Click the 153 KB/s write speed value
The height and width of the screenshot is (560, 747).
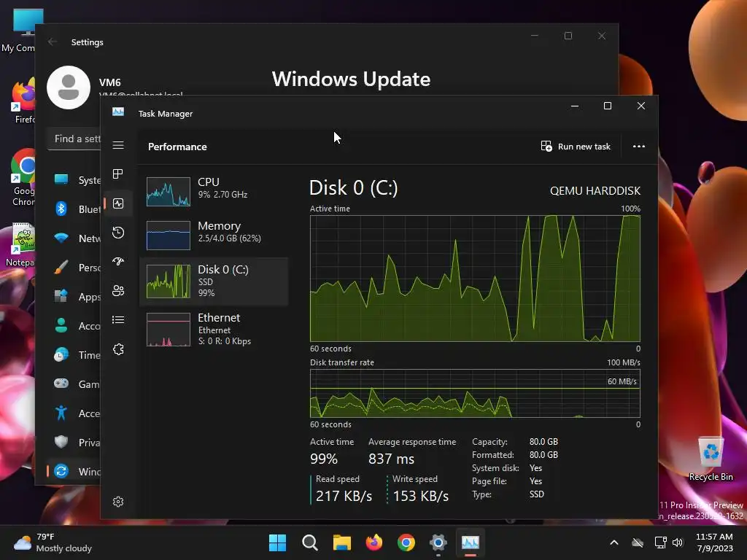click(421, 496)
